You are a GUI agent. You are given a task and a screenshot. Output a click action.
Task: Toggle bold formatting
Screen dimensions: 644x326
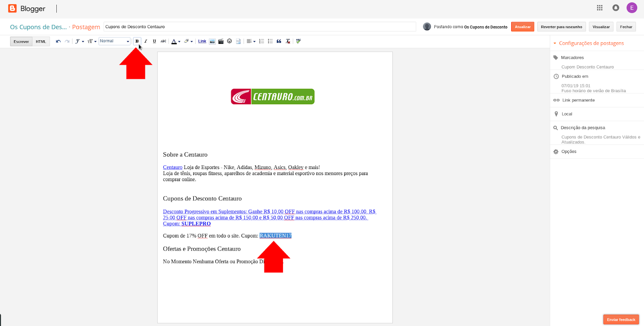137,41
